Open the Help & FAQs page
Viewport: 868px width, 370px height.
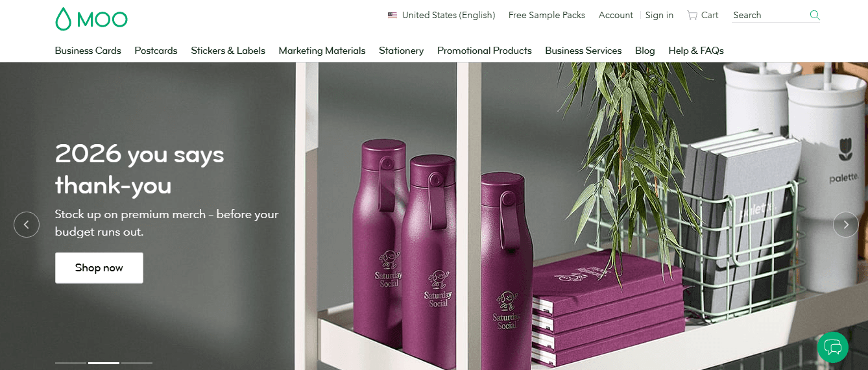pyautogui.click(x=696, y=51)
